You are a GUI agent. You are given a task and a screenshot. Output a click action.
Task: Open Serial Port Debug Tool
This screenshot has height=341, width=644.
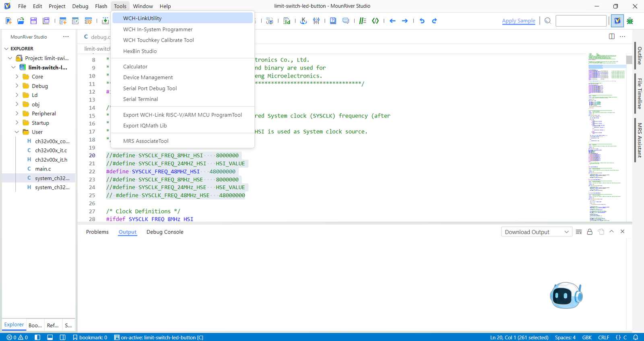click(183, 88)
